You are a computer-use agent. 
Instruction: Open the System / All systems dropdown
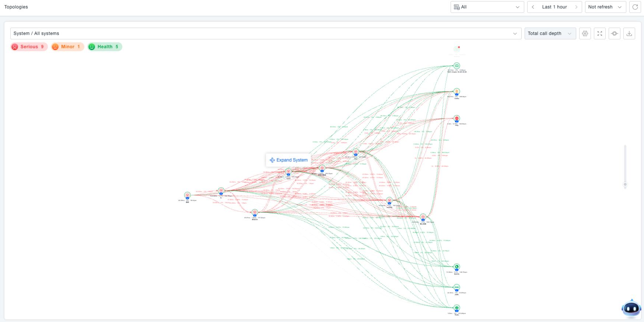(265, 33)
